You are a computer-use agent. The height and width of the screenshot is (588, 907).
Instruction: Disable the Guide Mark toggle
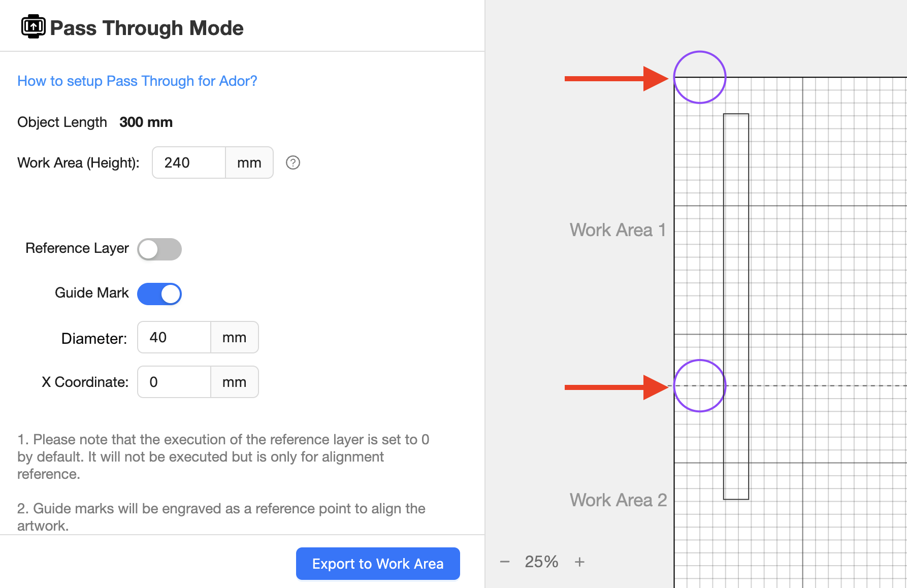(159, 294)
